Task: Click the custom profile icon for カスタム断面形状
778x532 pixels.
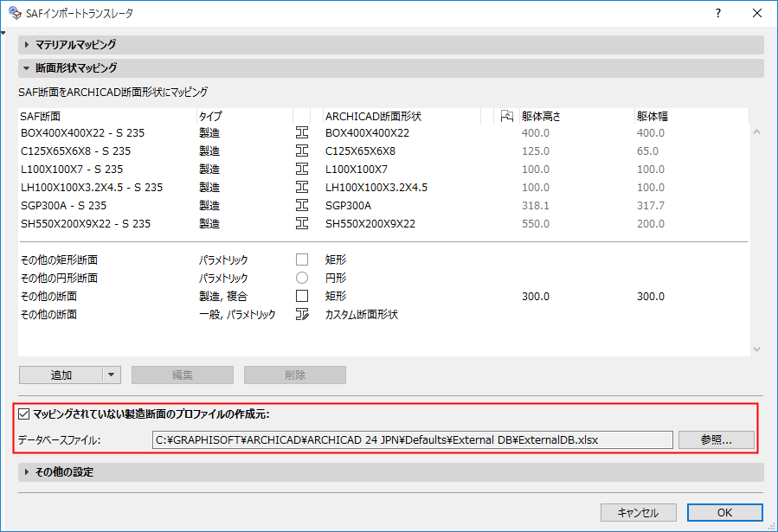Action: coord(302,314)
